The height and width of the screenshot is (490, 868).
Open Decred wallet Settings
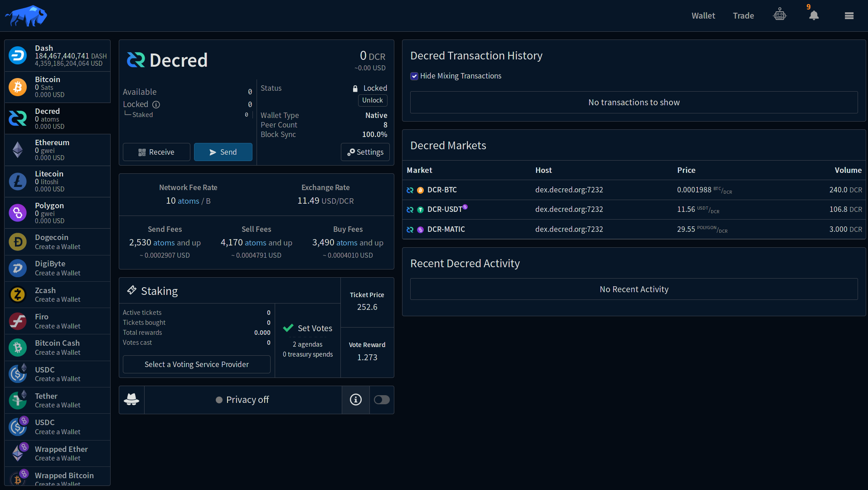pyautogui.click(x=365, y=152)
